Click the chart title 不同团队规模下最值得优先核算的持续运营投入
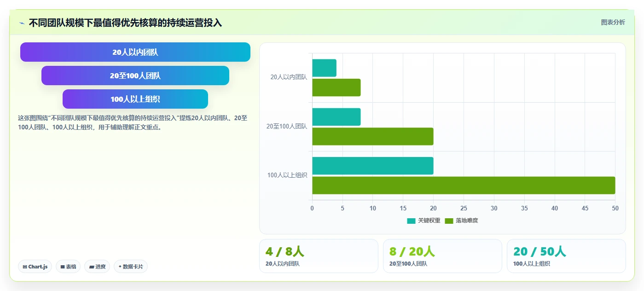Screen dimensions: 644x291 coord(125,23)
